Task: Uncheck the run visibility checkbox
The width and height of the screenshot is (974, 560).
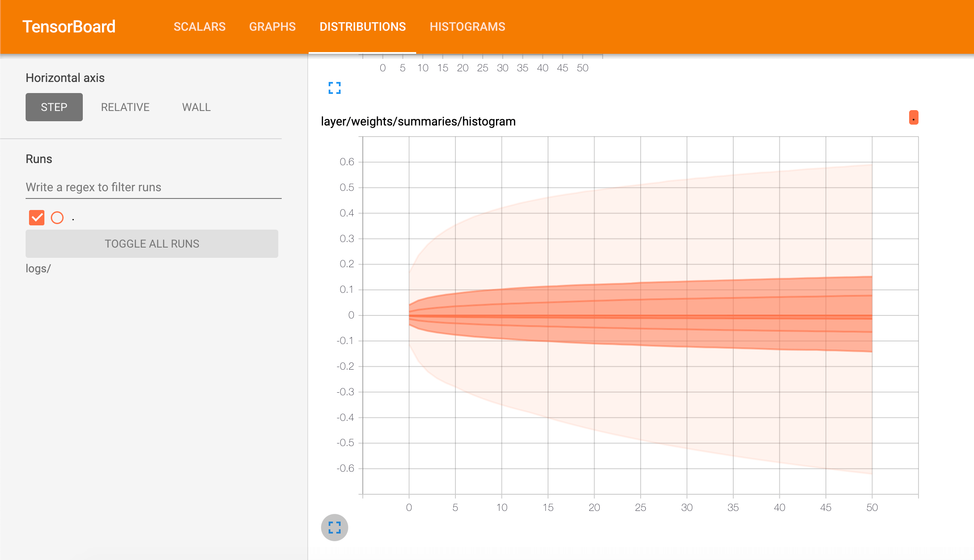Action: click(37, 218)
